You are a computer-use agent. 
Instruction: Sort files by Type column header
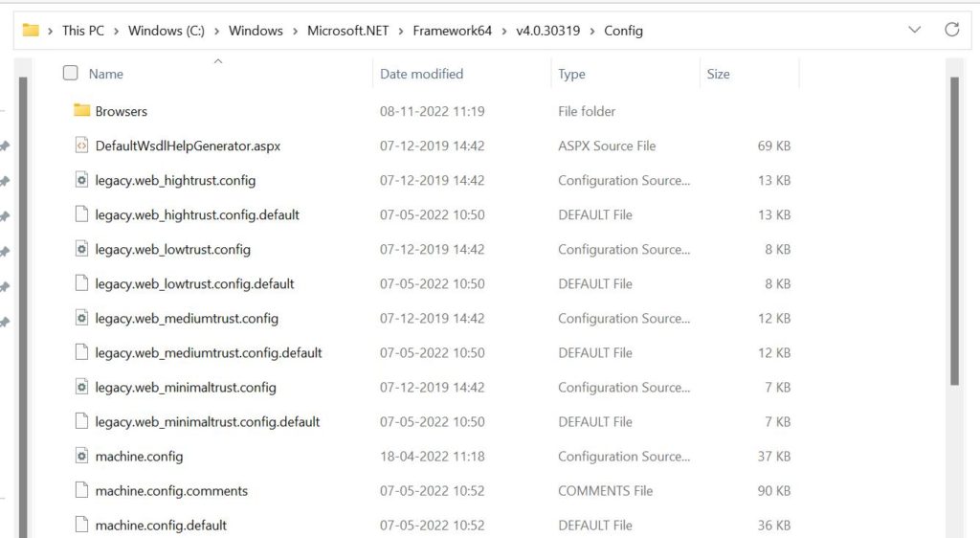point(571,74)
